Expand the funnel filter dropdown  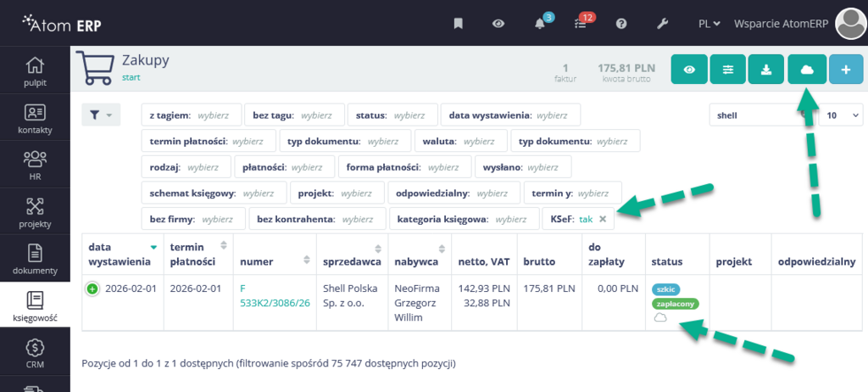(x=101, y=115)
